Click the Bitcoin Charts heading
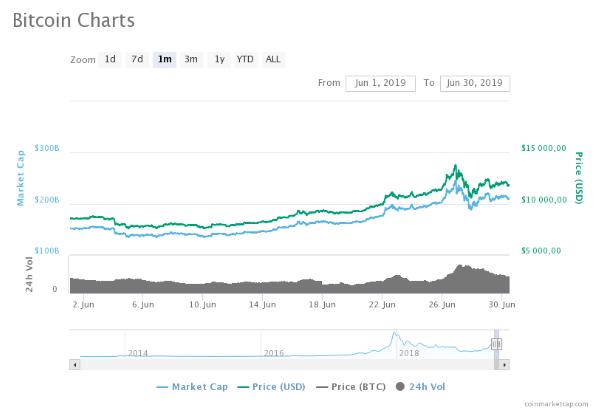This screenshot has height=418, width=610. (74, 20)
